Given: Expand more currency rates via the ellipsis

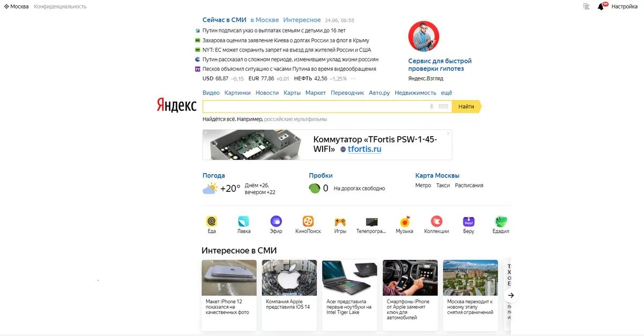Looking at the screenshot, I should [353, 79].
